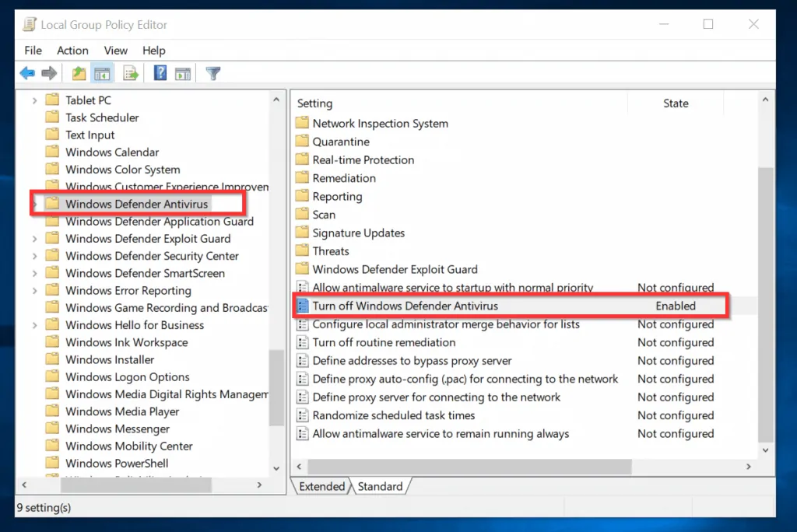The width and height of the screenshot is (797, 532).
Task: Open Help using the question mark icon
Action: [x=159, y=72]
